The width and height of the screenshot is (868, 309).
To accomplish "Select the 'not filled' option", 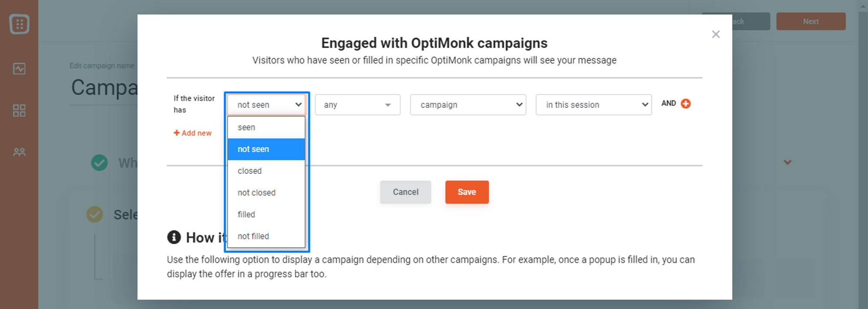I will [x=266, y=236].
